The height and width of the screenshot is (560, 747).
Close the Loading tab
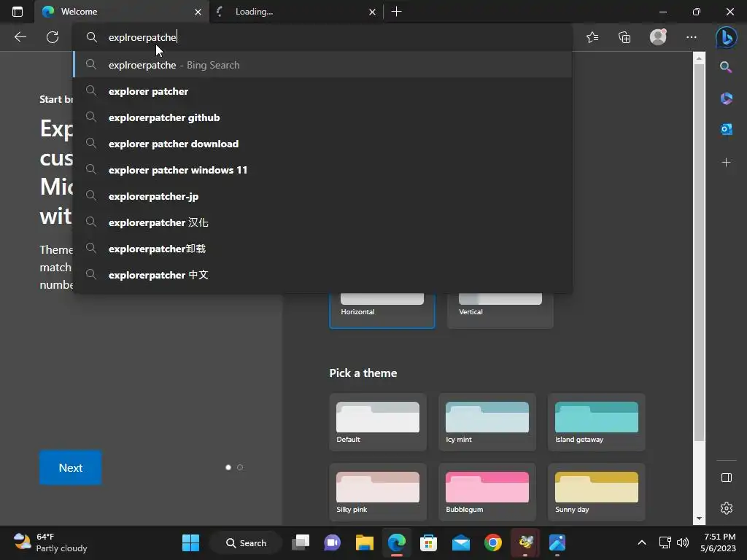[x=372, y=12]
